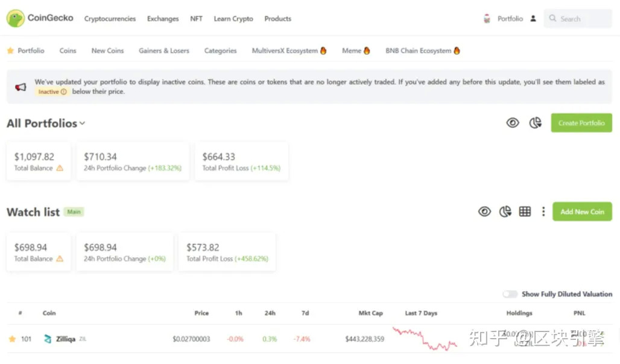620x364 pixels.
Task: Click the Create Portfolio button
Action: [x=581, y=123]
